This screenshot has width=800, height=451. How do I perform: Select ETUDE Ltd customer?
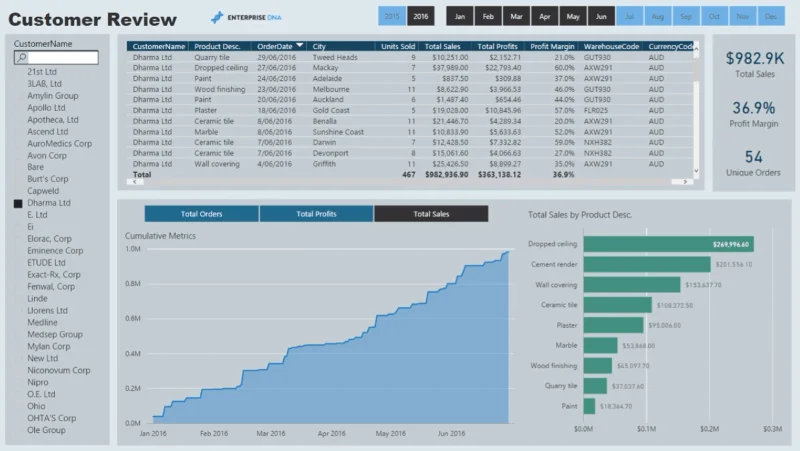46,263
